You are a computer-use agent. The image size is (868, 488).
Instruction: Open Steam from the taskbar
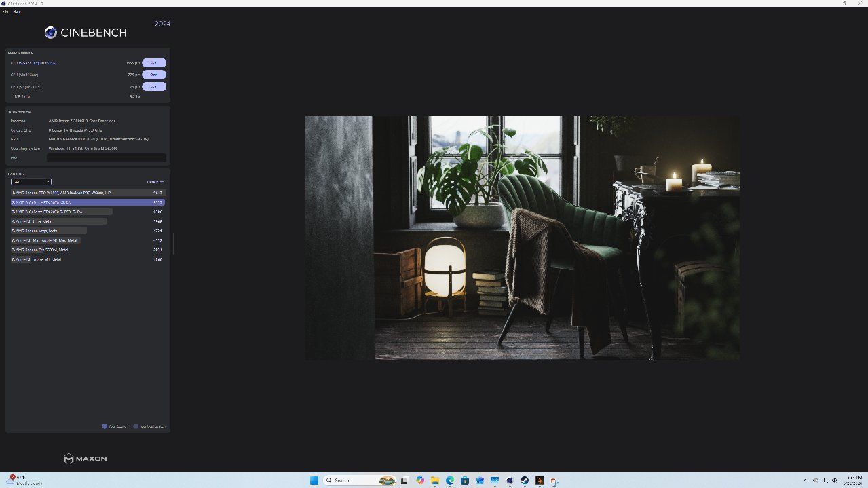coord(525,481)
